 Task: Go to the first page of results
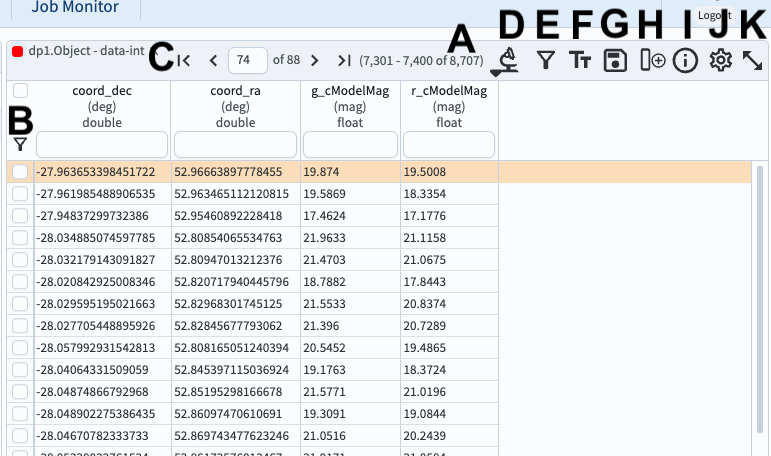(184, 61)
